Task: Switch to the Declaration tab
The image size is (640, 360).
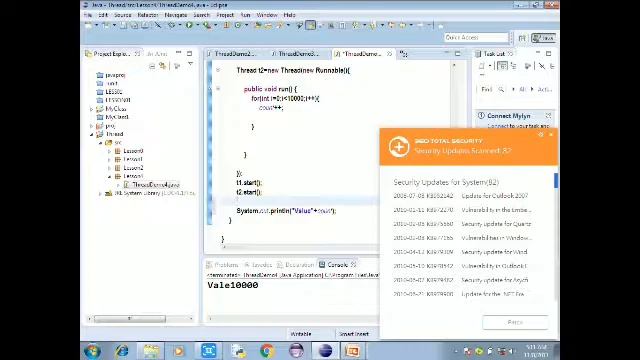Action: [295, 265]
